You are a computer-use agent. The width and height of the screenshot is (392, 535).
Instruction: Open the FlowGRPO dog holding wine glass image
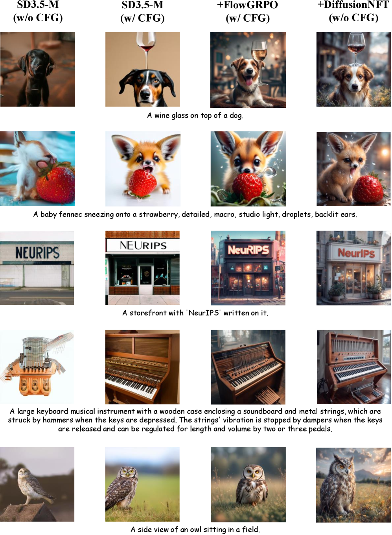tap(248, 70)
